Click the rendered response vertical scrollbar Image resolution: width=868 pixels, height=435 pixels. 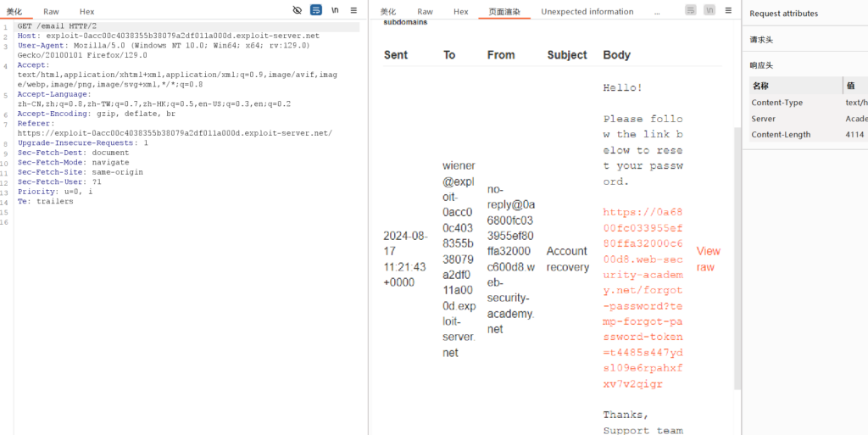pos(736,254)
